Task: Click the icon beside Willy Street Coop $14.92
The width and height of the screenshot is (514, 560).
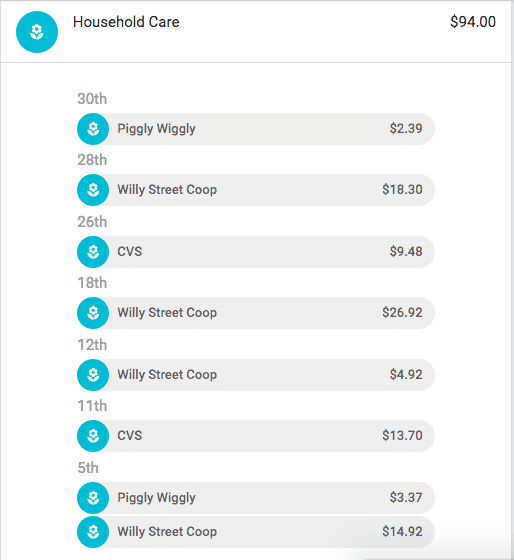Action: tap(93, 532)
